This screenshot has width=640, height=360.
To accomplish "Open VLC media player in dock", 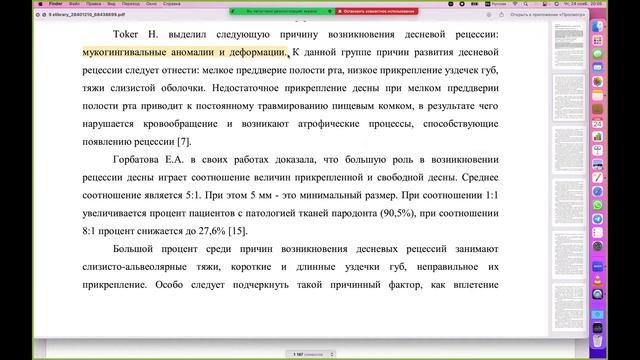I will coord(597,280).
